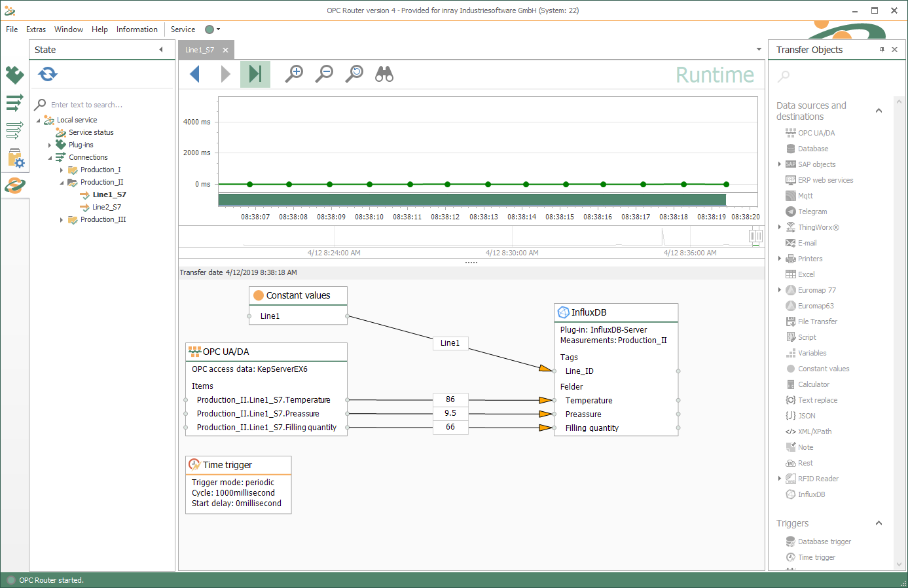Toggle pin on Transfer Objects panel
Screen dimensions: 908x588
coord(882,50)
